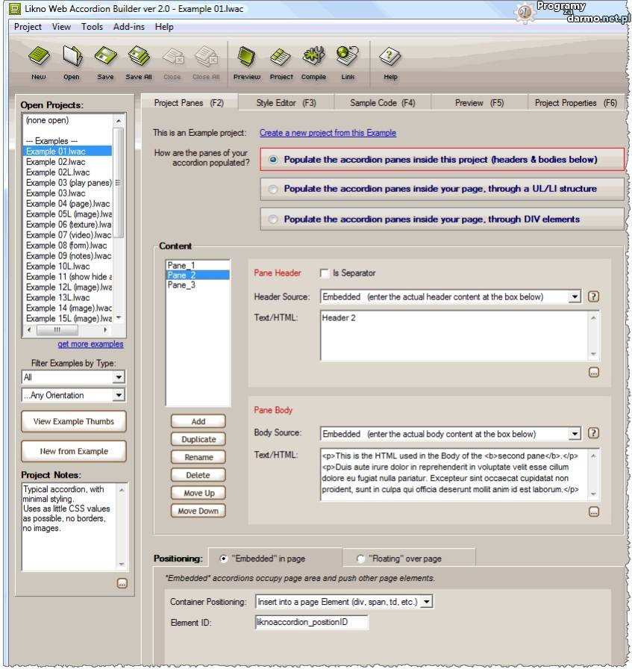Click the New project toolbar icon

(x=38, y=57)
